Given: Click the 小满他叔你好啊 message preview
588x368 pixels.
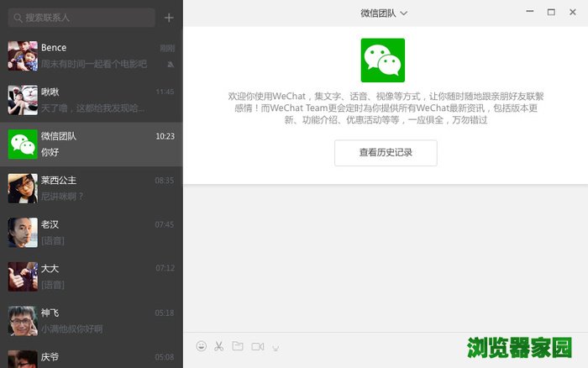Looking at the screenshot, I should click(x=71, y=329).
